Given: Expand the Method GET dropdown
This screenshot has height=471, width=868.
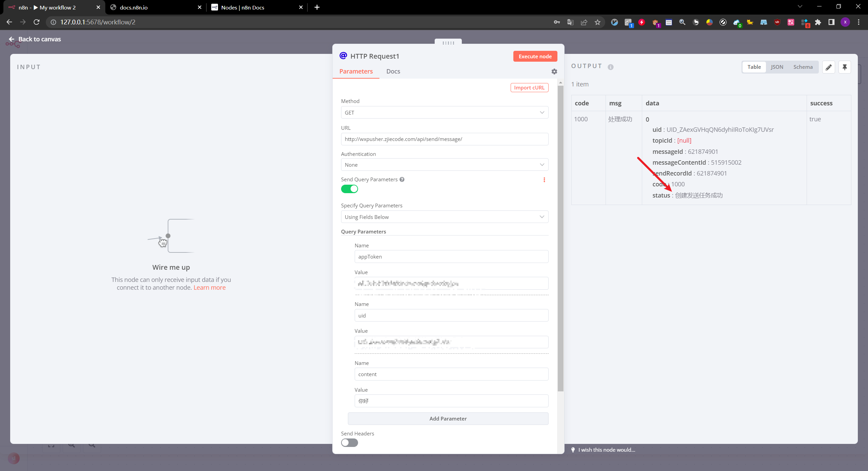Looking at the screenshot, I should click(444, 112).
